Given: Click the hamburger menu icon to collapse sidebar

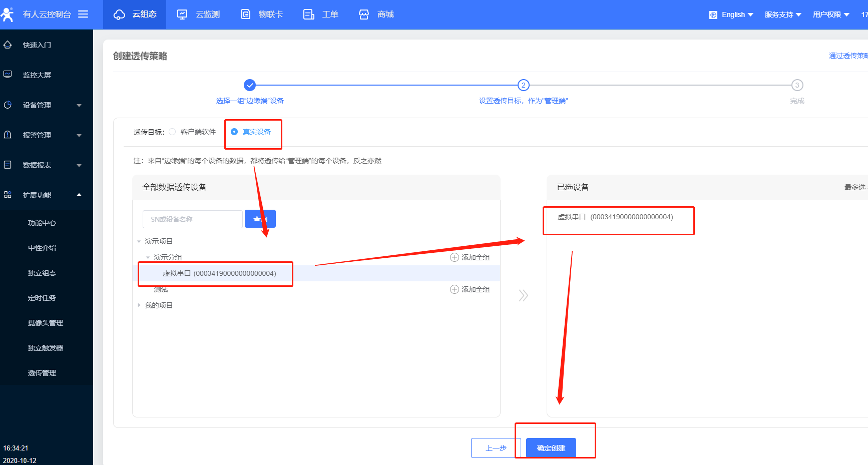Looking at the screenshot, I should tap(83, 14).
